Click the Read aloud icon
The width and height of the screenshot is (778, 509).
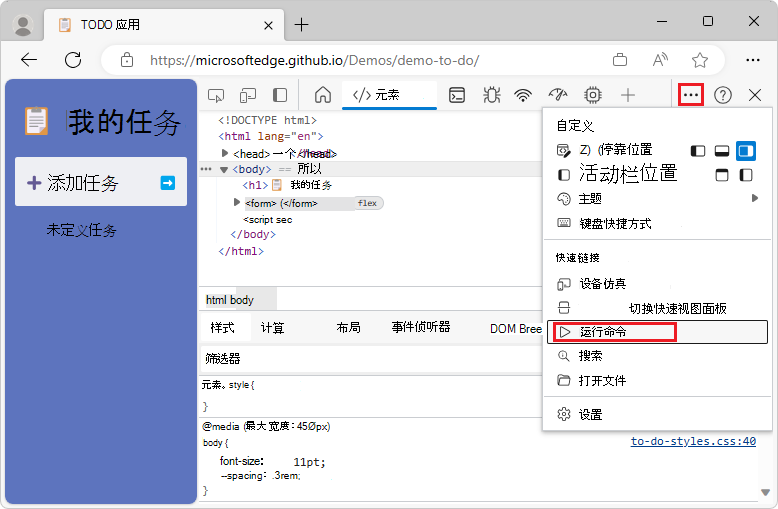click(x=660, y=60)
